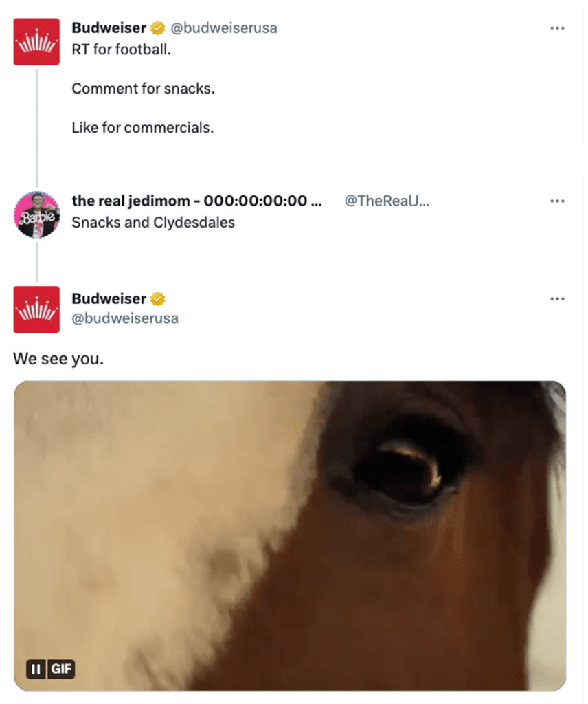
Task: Click the Barbie-themed jedimom profile picture
Action: coord(37,214)
